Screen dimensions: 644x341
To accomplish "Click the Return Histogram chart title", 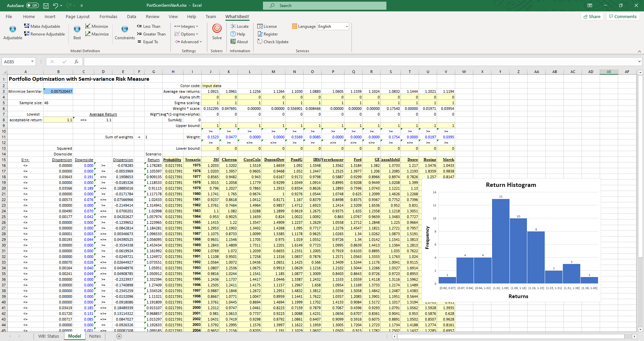I will (511, 185).
